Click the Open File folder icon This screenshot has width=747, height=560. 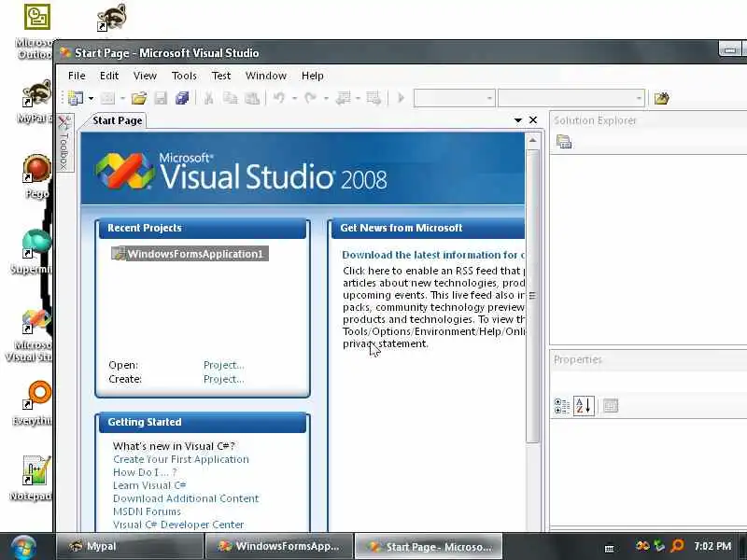point(139,98)
